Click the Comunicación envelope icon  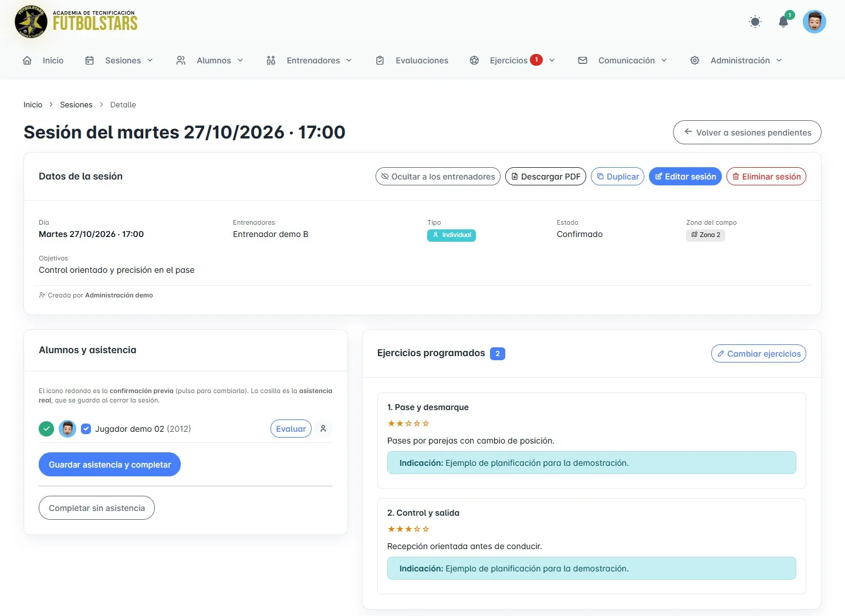tap(583, 60)
